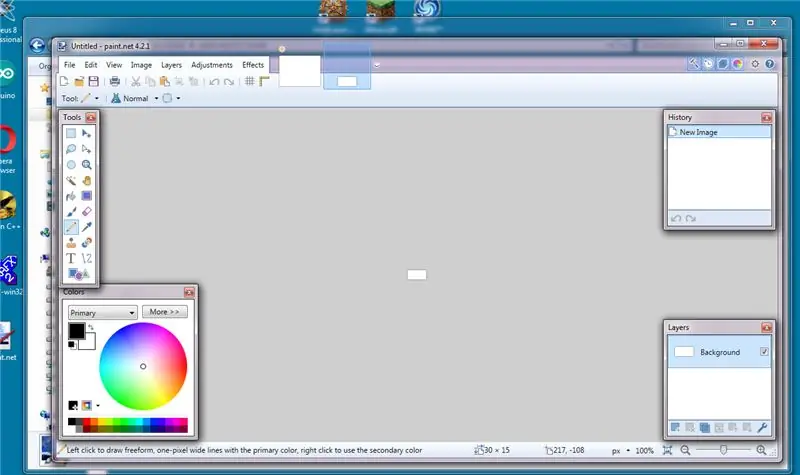Select the Eraser tool
Viewport: 800px width, 475px height.
point(87,211)
